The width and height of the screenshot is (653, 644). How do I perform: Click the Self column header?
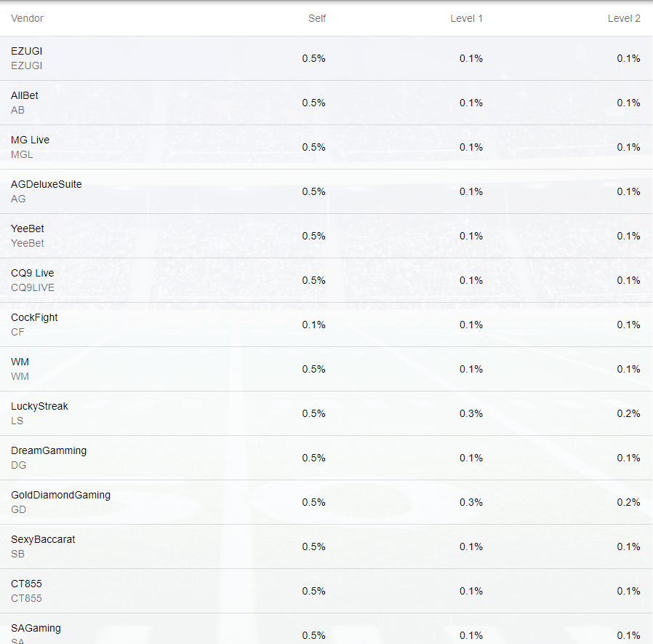317,18
